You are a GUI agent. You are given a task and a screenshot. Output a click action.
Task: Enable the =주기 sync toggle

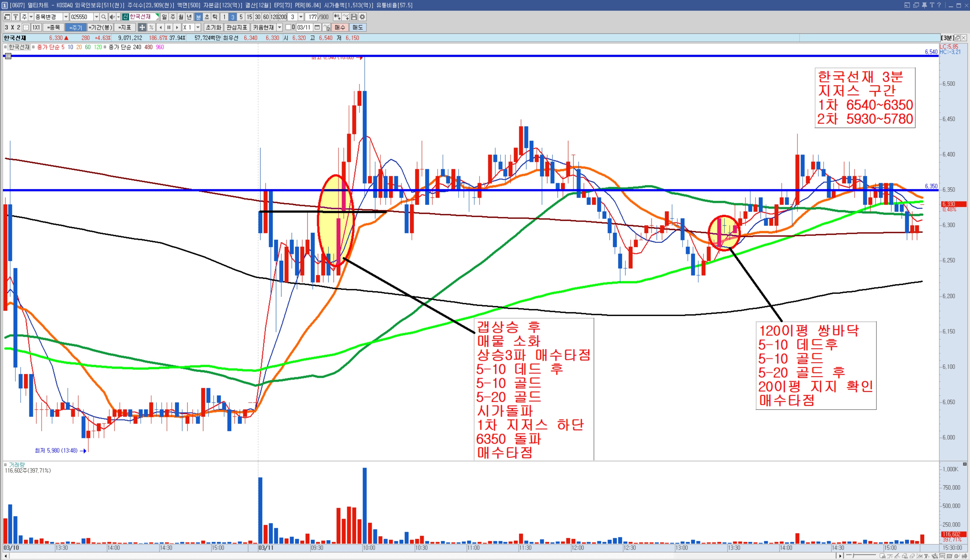click(x=75, y=27)
